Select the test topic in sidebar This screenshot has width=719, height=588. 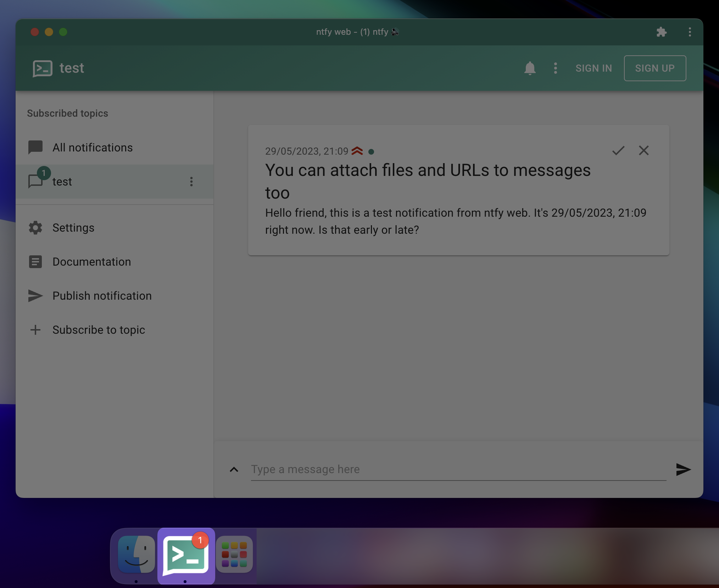pyautogui.click(x=62, y=182)
